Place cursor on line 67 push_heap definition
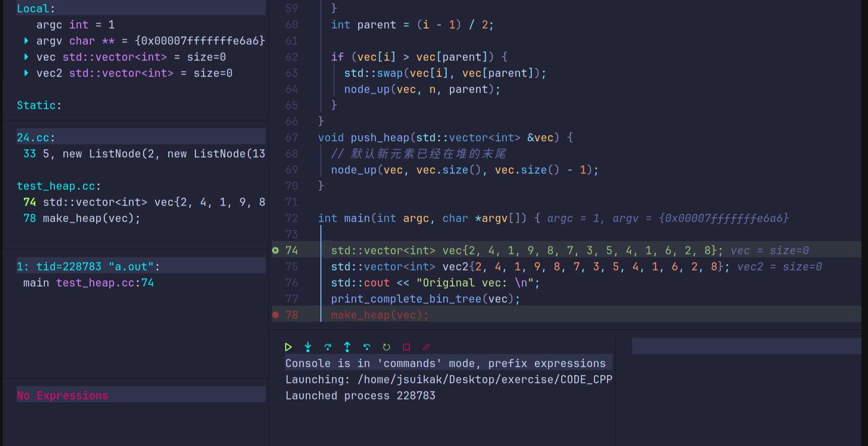Image resolution: width=868 pixels, height=446 pixels. 445,138
